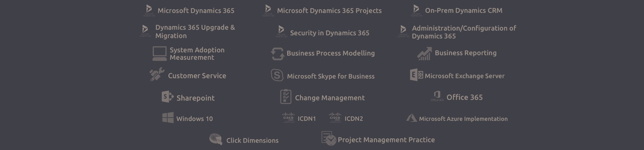Open Security in Dynamics 365 text
Viewport: 644px width, 150px height.
click(x=329, y=33)
